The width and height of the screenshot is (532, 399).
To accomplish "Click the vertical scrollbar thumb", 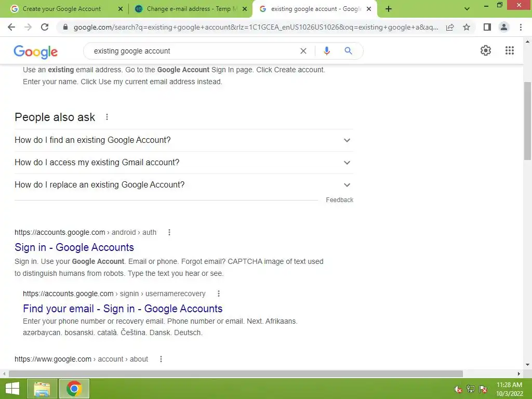I will [527, 121].
